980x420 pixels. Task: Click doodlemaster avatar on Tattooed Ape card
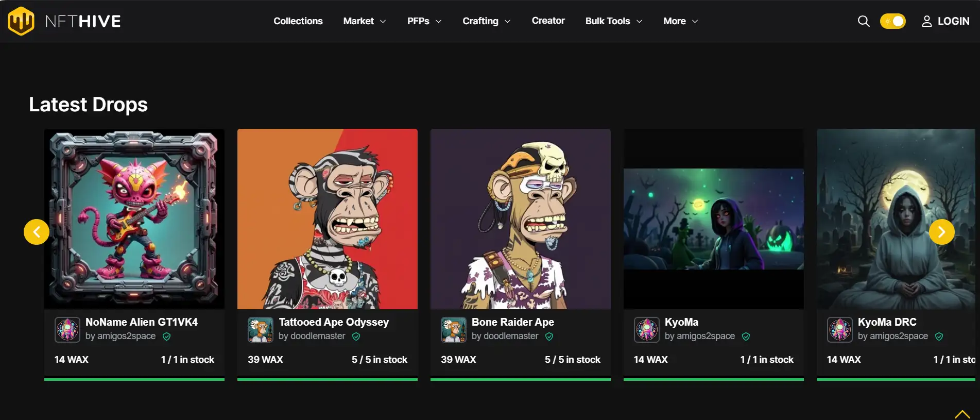pos(261,329)
